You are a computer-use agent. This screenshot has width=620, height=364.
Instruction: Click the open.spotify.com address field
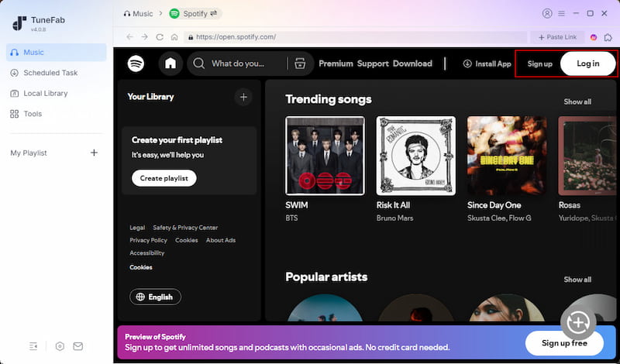[x=355, y=36]
